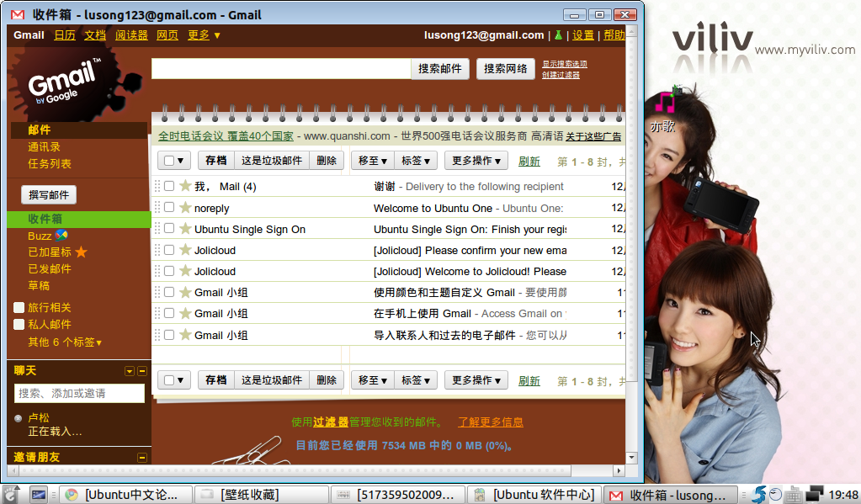Tick checkbox for 导入联系人 message
861x504 pixels.
[169, 334]
